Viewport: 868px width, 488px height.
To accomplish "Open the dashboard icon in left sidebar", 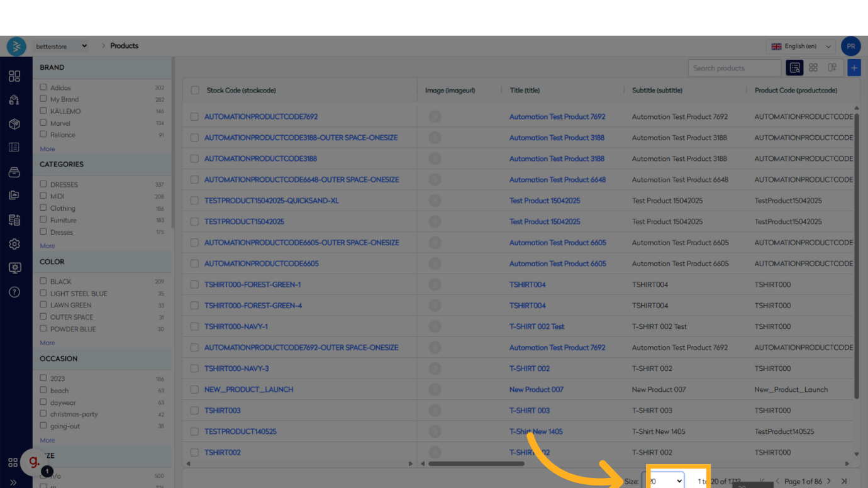I will [x=14, y=76].
